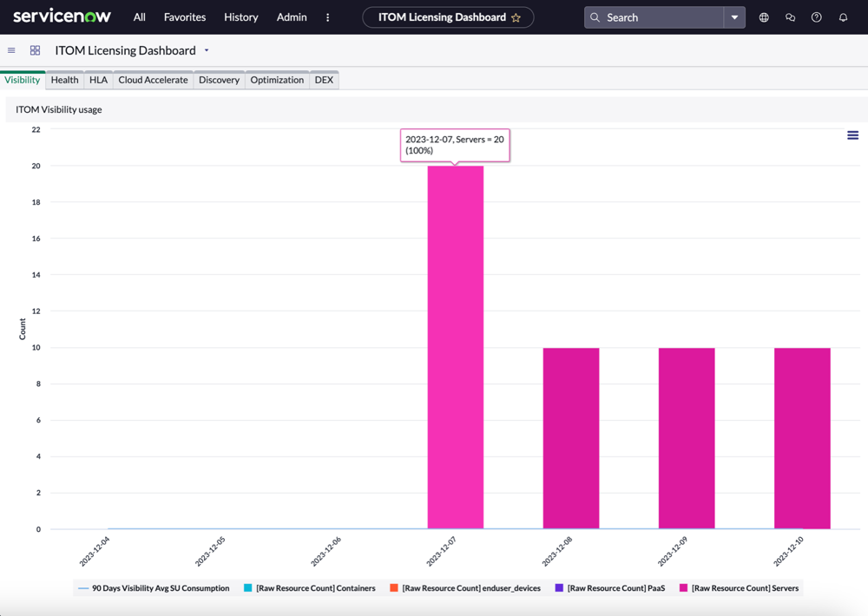Open the more menus vertical ellipsis
This screenshot has height=616, width=868.
click(x=328, y=17)
